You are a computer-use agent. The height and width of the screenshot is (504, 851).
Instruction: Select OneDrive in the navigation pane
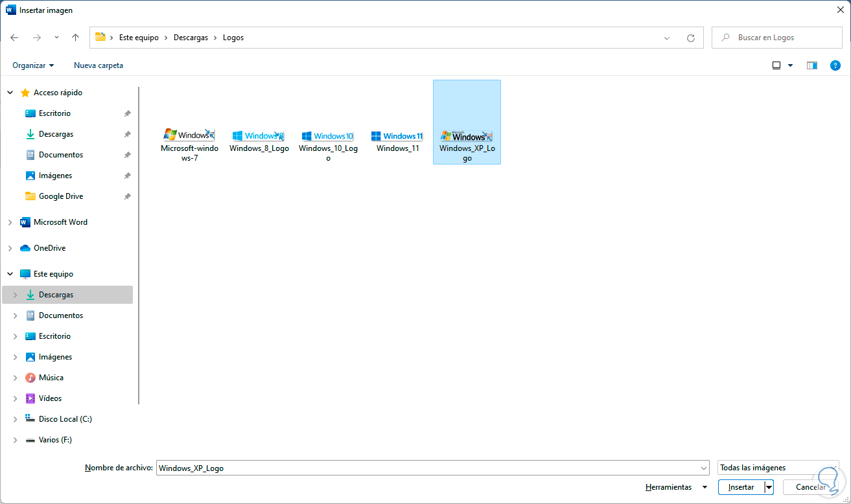[49, 248]
